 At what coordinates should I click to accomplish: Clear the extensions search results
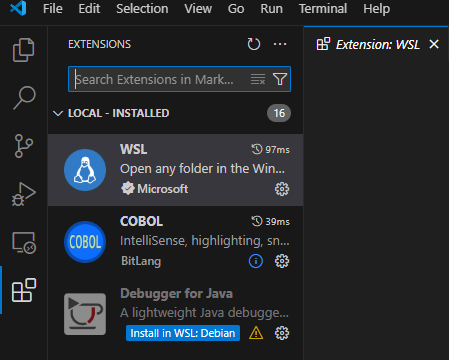pos(258,79)
